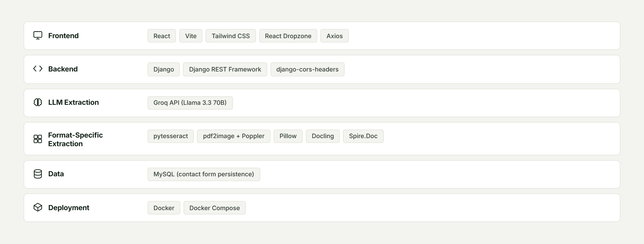
Task: Click the Frontend heading text
Action: tap(63, 36)
